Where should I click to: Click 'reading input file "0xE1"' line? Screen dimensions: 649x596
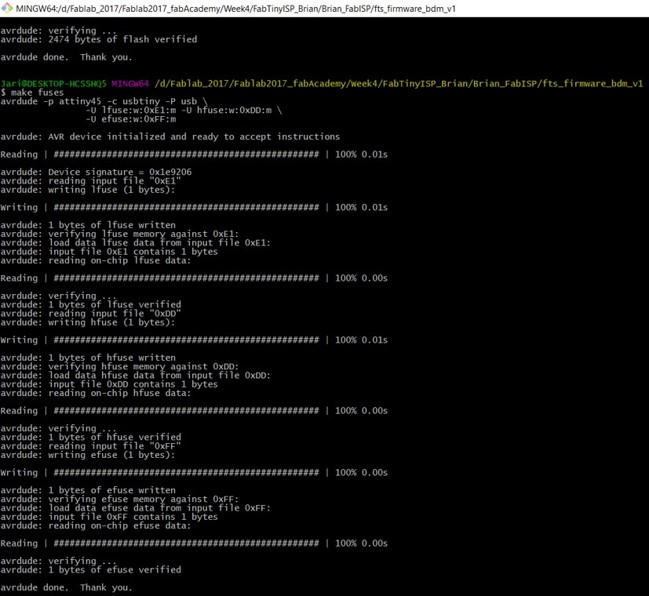click(x=91, y=181)
